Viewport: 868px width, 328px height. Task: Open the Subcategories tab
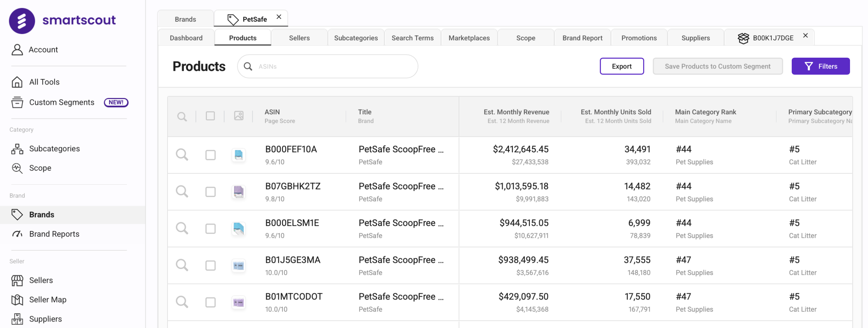[x=356, y=38]
